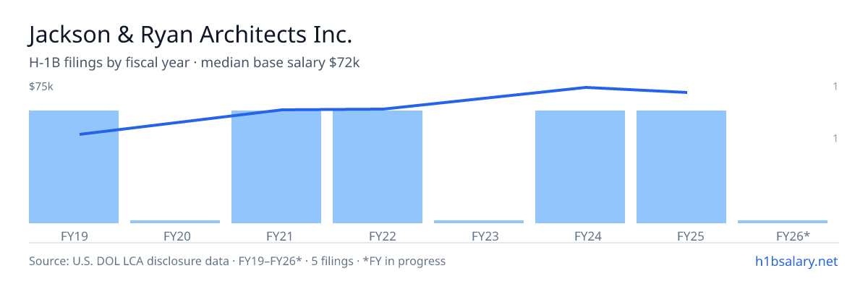868x289 pixels.
Task: Select the FY25 filings bar
Action: click(681, 167)
